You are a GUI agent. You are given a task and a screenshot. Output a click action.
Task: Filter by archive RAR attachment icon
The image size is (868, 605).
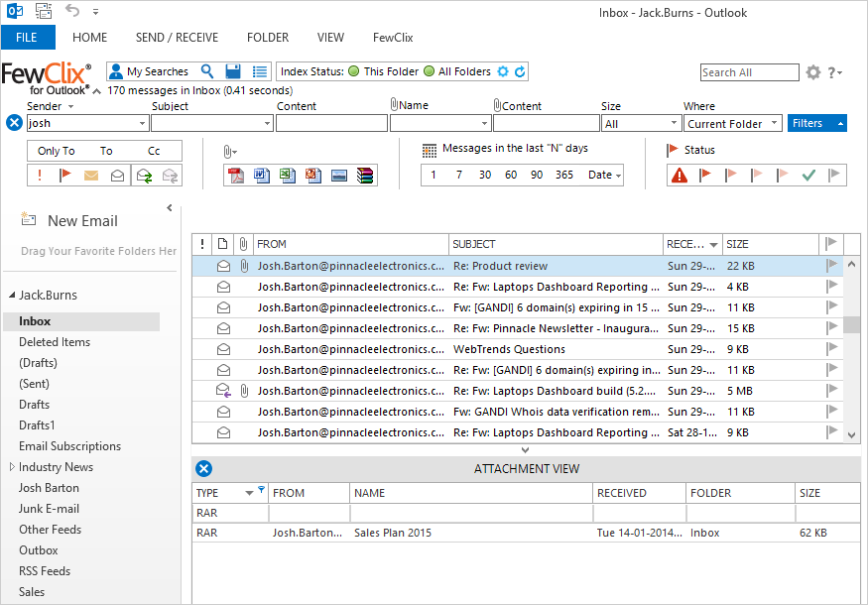point(365,176)
